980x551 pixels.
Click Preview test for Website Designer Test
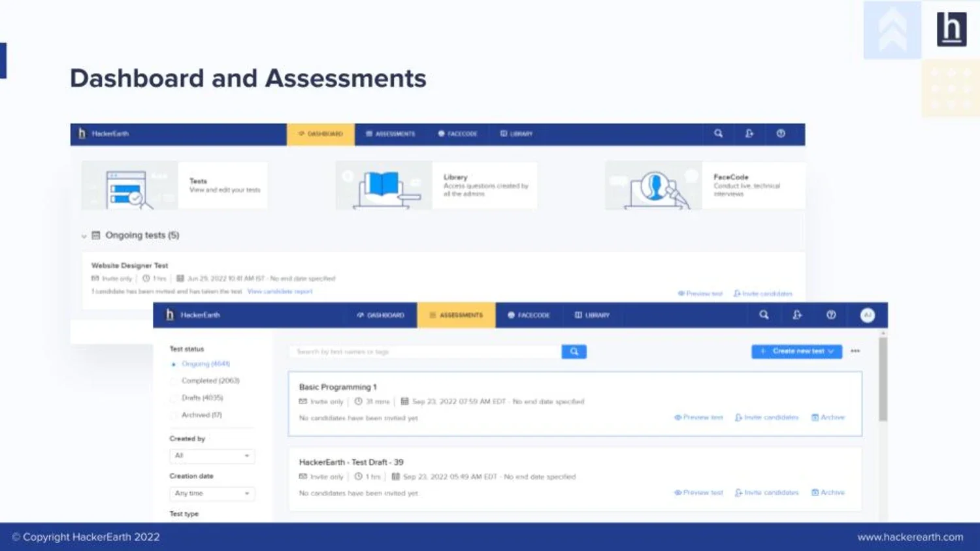pyautogui.click(x=700, y=294)
